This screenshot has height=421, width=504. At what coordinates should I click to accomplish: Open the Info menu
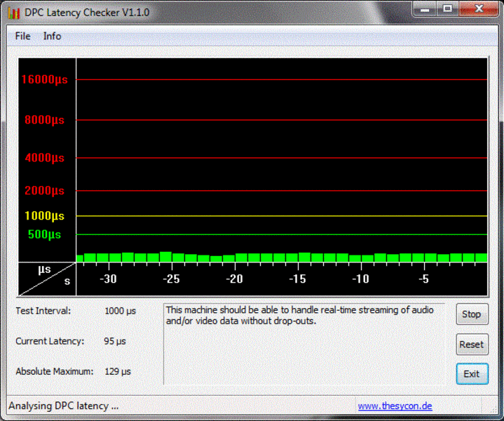(52, 36)
